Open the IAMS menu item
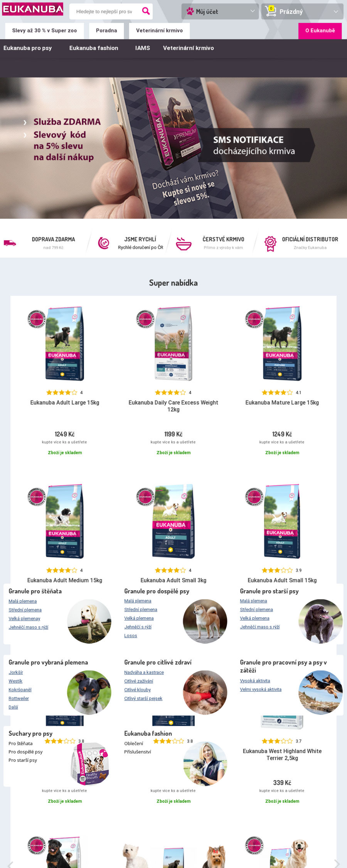 point(143,48)
